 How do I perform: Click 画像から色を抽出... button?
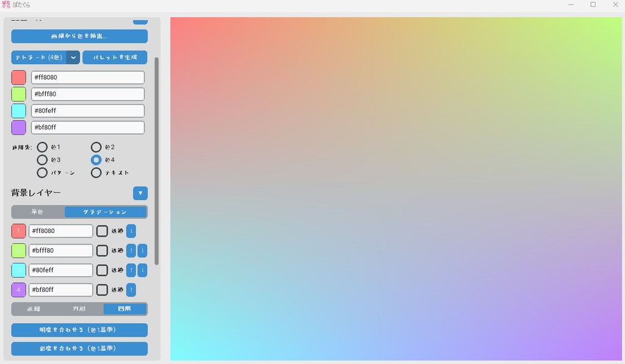tap(79, 36)
